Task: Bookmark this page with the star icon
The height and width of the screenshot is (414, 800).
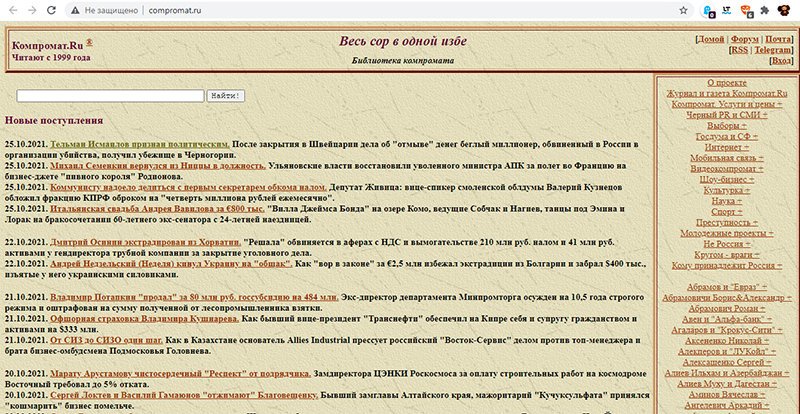Action: click(683, 10)
